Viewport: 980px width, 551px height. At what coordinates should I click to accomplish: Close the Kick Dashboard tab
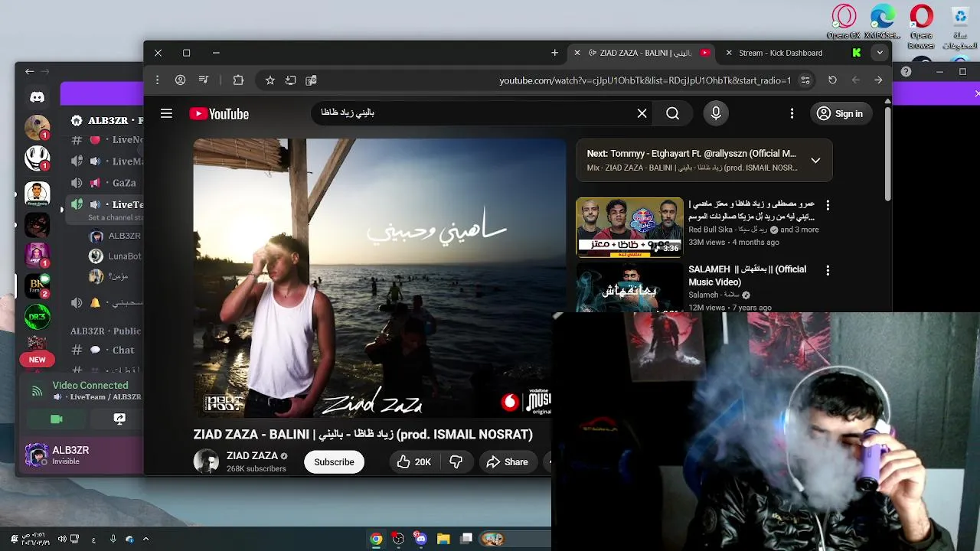(x=729, y=53)
